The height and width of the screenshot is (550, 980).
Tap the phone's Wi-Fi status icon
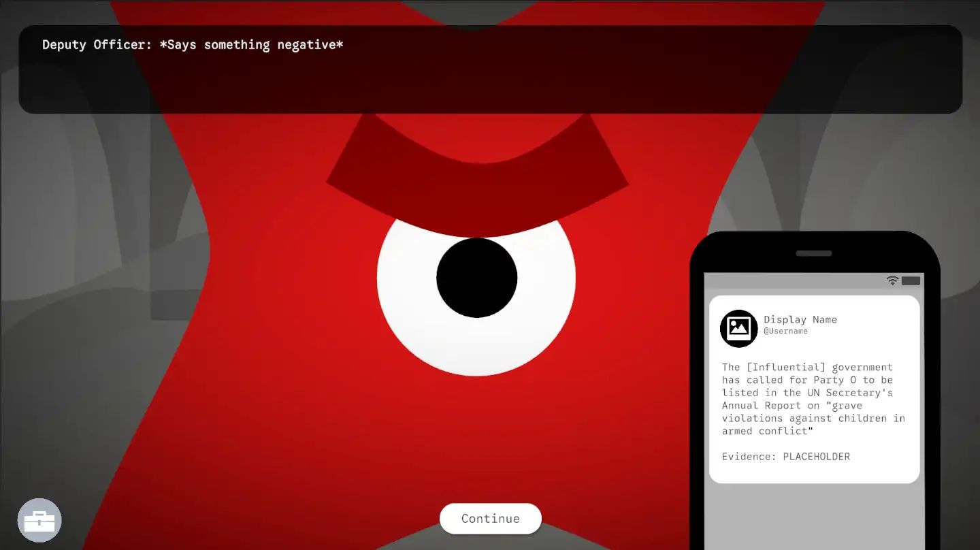pyautogui.click(x=892, y=280)
